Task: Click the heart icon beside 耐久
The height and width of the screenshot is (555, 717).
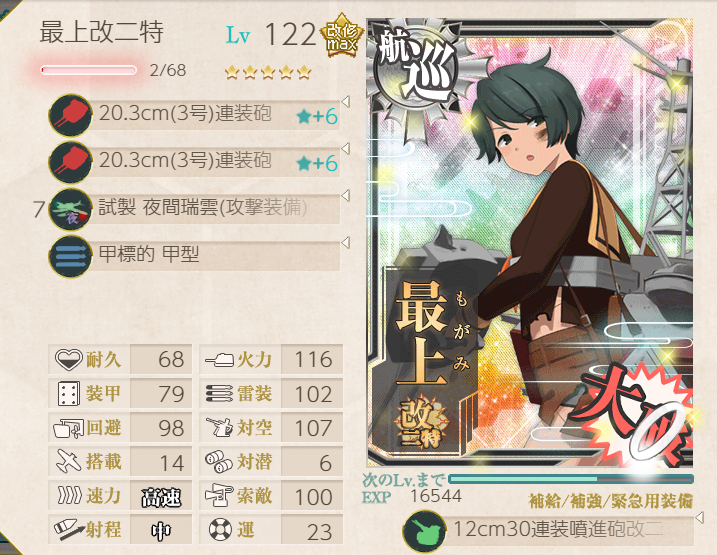Action: tap(69, 359)
